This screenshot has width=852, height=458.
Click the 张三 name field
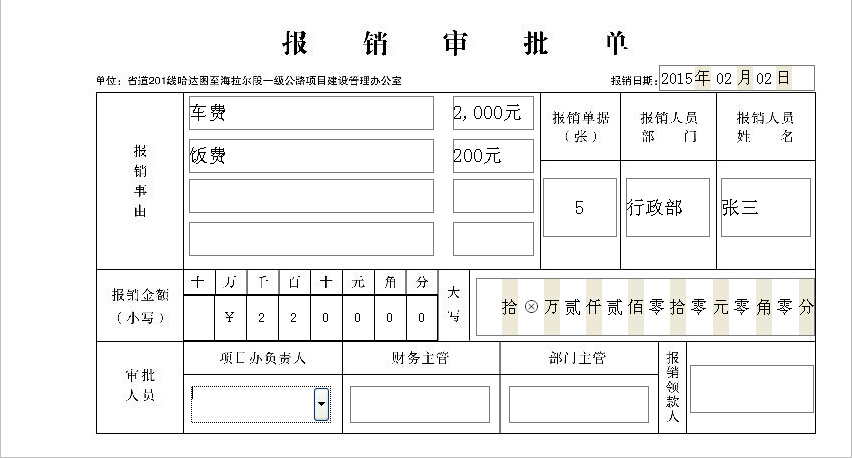(x=765, y=208)
